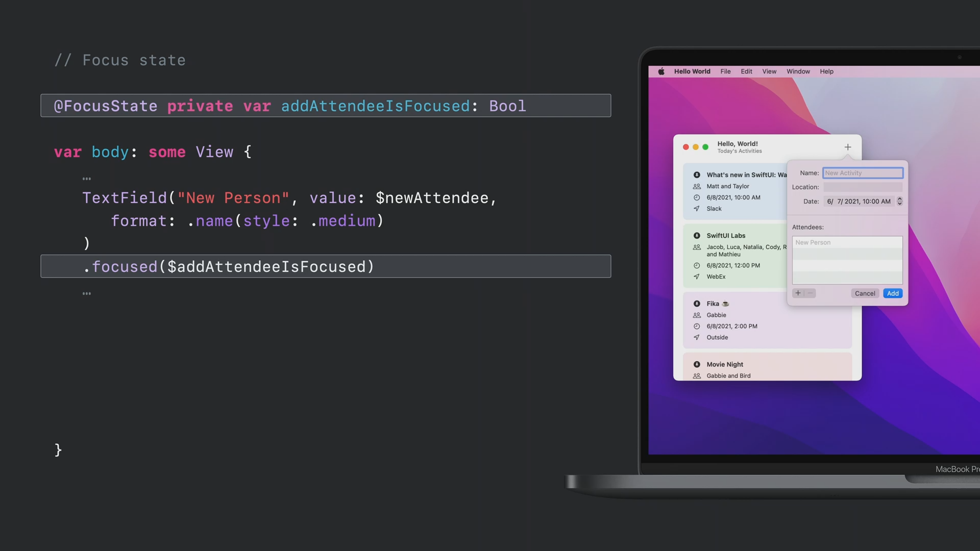Click the green zoom window button
980x551 pixels.
click(x=705, y=147)
